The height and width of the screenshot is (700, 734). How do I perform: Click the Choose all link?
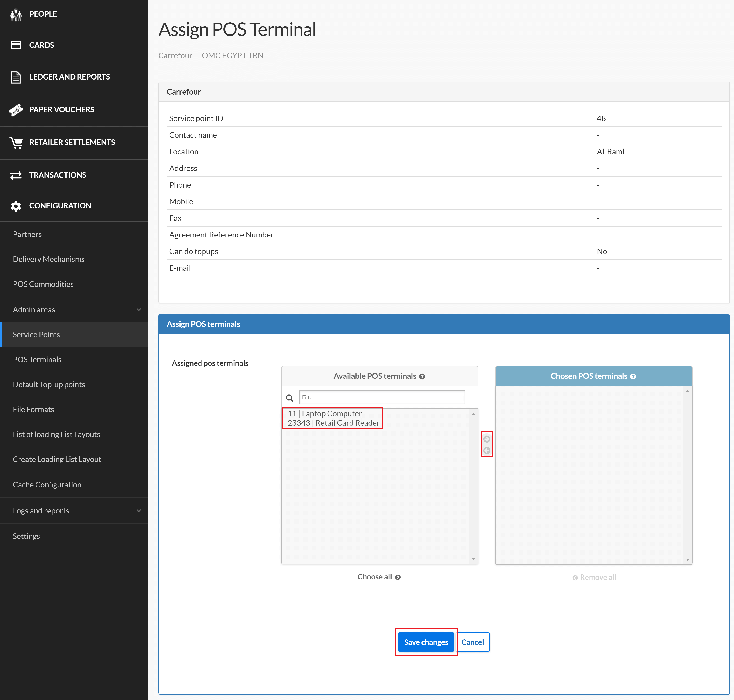tap(378, 577)
